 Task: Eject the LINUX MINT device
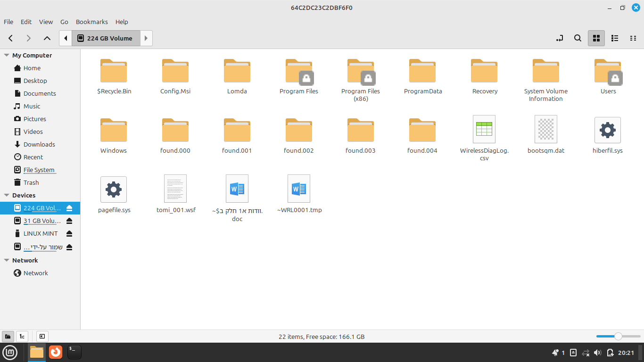click(x=69, y=233)
